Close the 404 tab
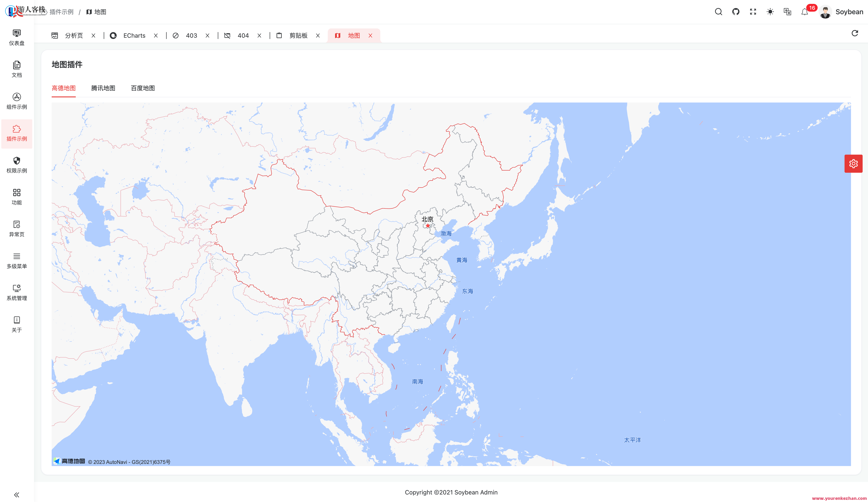The image size is (868, 502). 259,35
